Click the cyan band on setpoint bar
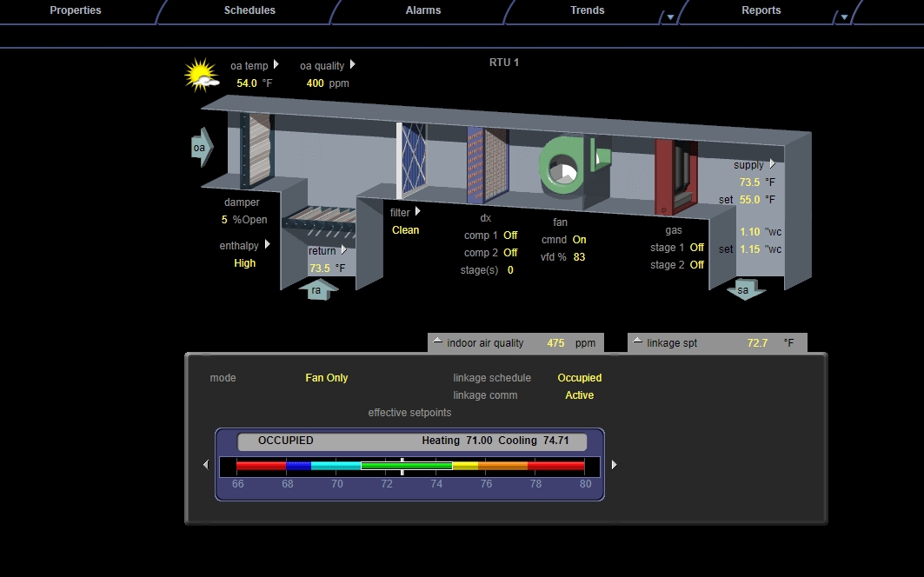 (x=336, y=466)
